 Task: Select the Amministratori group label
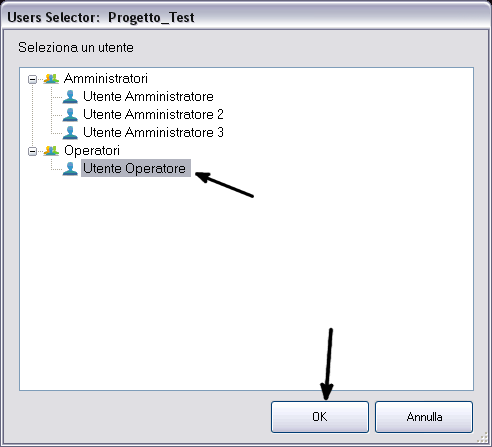[x=106, y=79]
